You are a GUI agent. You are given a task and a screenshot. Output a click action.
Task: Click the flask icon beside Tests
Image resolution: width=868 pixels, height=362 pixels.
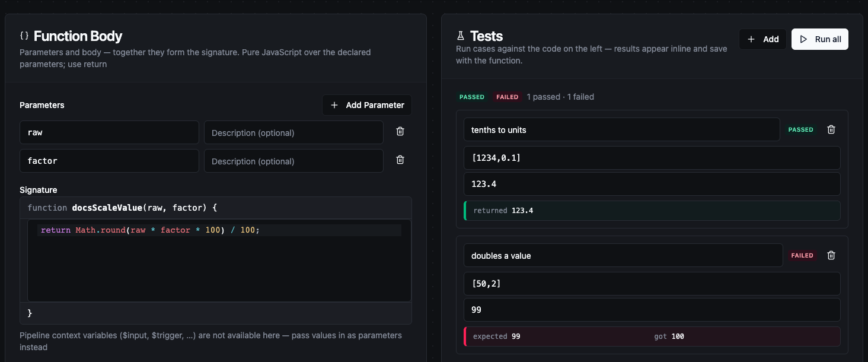pos(461,36)
